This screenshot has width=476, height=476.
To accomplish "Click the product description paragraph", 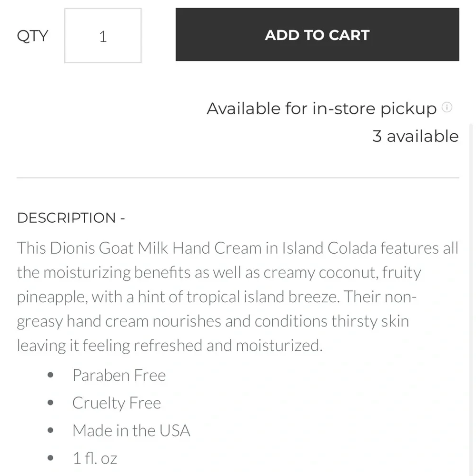I will pyautogui.click(x=237, y=296).
